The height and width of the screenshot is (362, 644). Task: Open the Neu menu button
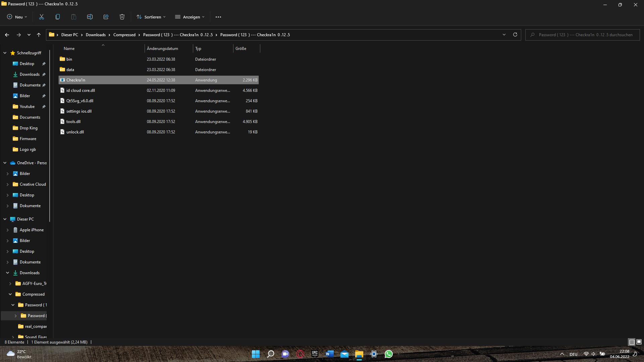click(17, 17)
